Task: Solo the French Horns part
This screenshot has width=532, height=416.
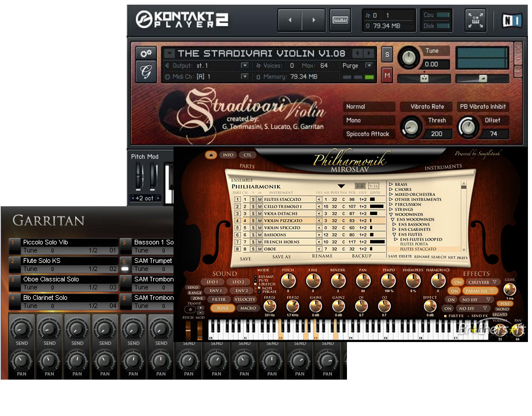Action: (x=253, y=242)
